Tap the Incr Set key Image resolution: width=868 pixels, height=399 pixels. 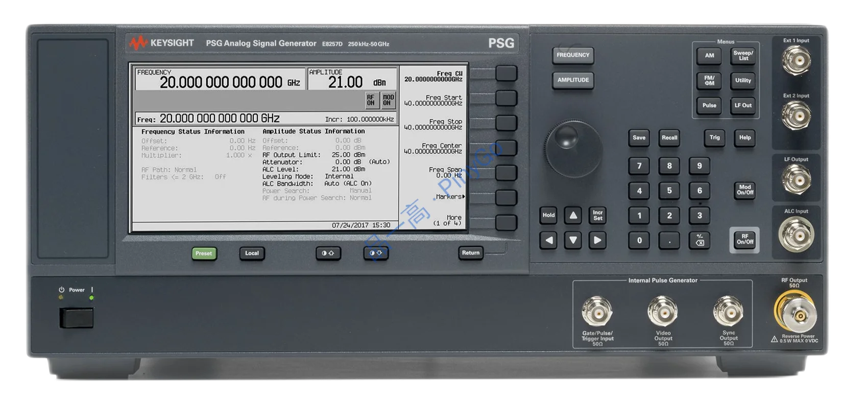[x=597, y=216]
